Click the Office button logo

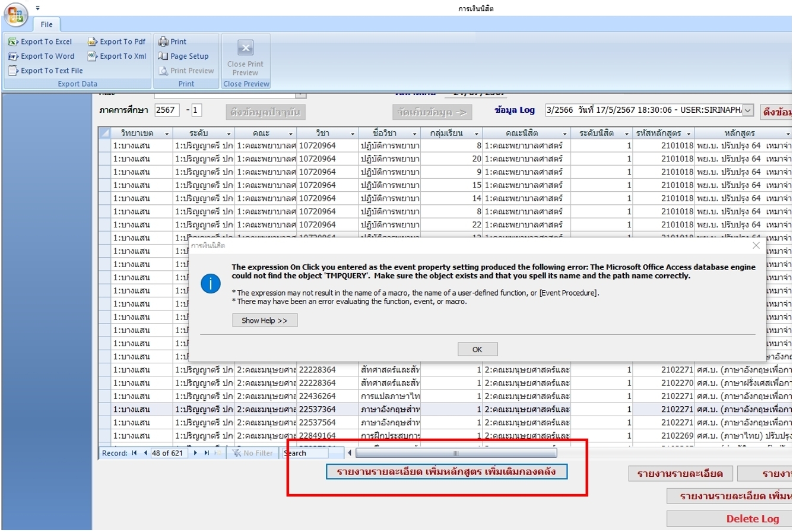17,15
